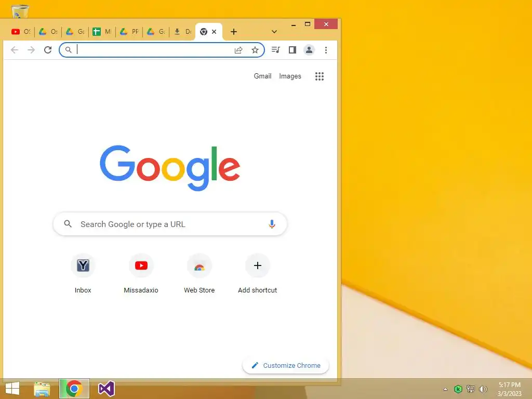Show the Chrome side panel
This screenshot has width=532, height=399.
click(292, 50)
